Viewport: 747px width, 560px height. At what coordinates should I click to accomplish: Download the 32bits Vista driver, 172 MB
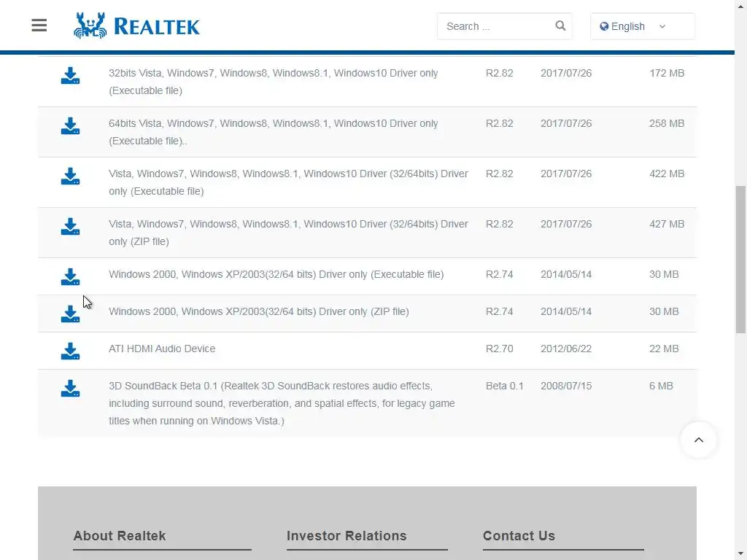(70, 76)
